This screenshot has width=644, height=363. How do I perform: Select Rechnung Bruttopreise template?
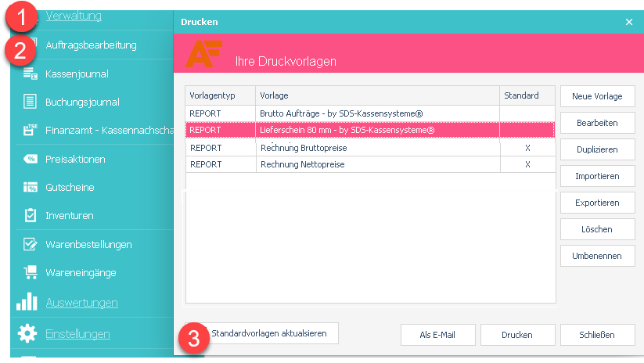click(x=370, y=148)
